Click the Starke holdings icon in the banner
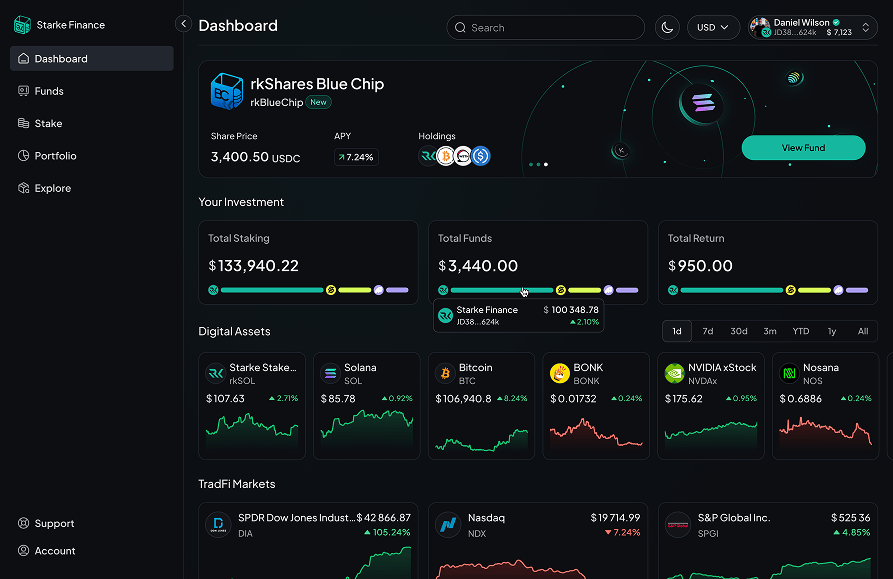 pyautogui.click(x=428, y=156)
